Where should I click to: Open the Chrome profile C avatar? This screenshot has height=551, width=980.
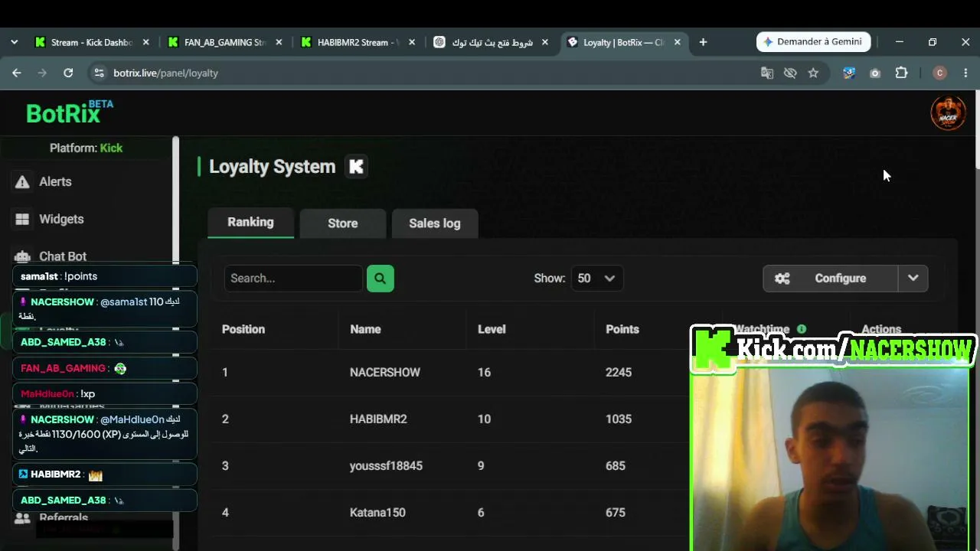(940, 73)
